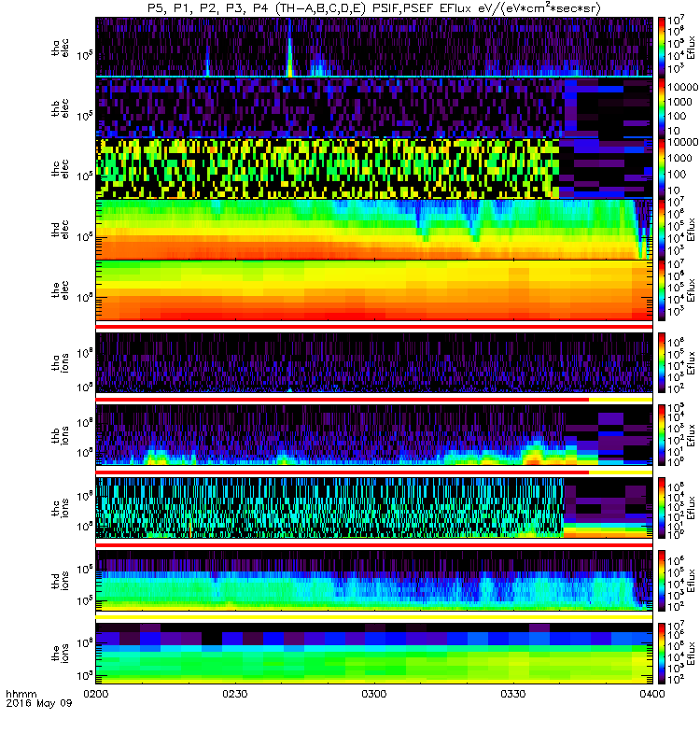Click inside the tha elec spectrogram panel
This screenshot has width=700, height=747.
[x=374, y=48]
